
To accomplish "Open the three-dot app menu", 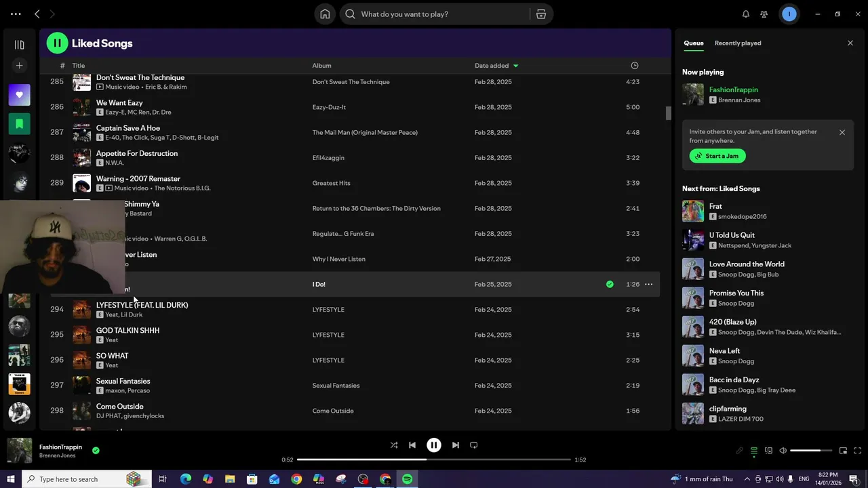I will [16, 14].
